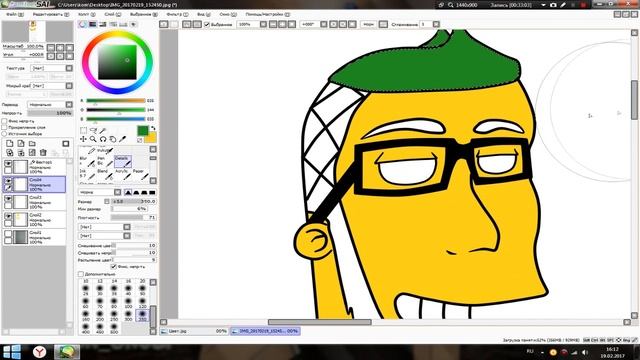Select the Details brush tool
The image size is (640, 360).
(x=123, y=162)
